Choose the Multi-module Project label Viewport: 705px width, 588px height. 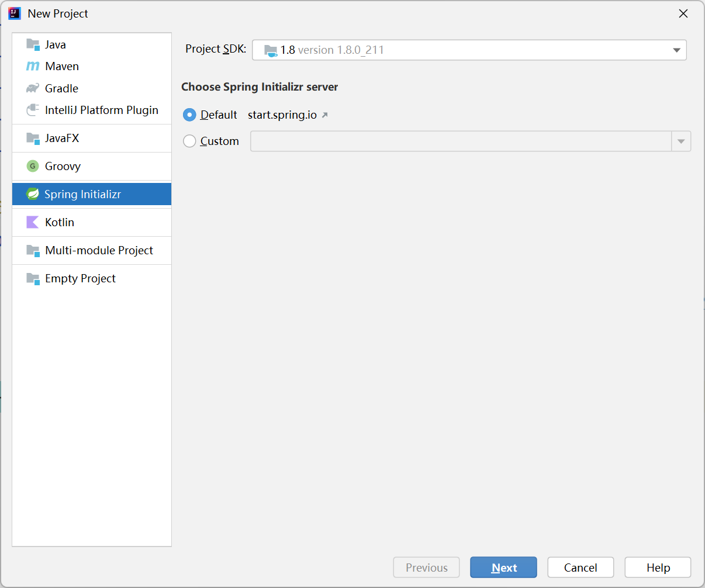click(x=99, y=250)
